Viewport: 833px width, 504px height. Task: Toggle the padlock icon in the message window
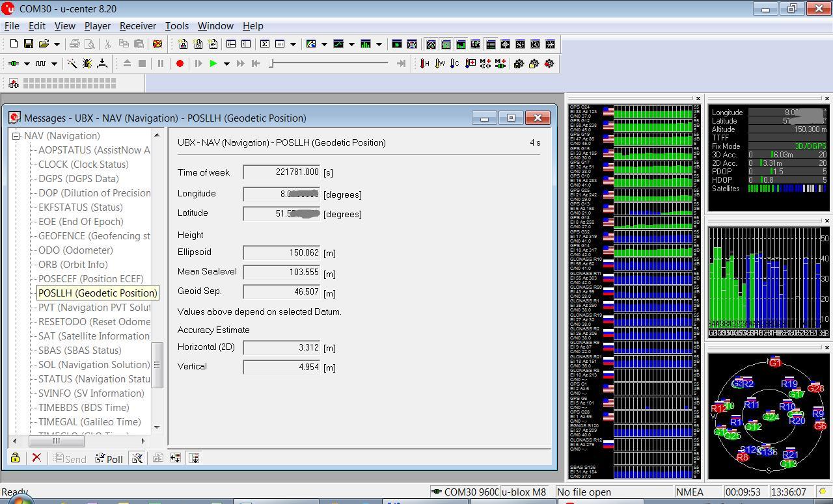click(x=15, y=458)
